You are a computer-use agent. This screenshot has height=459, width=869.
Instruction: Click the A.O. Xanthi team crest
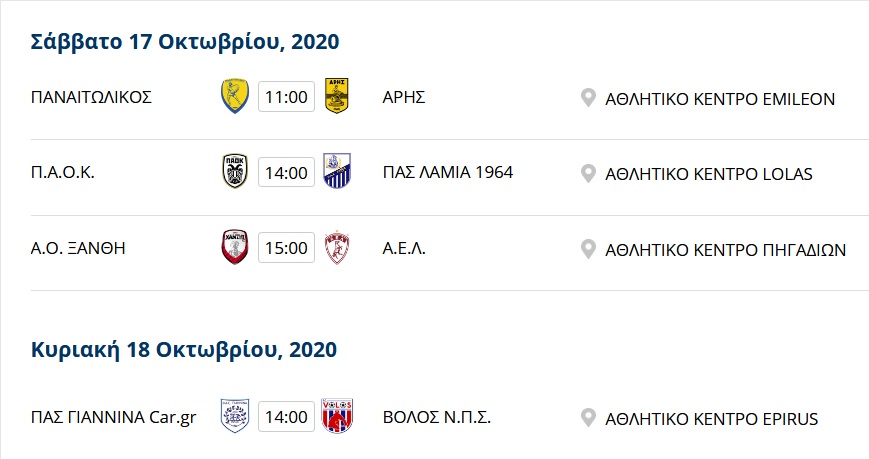235,247
